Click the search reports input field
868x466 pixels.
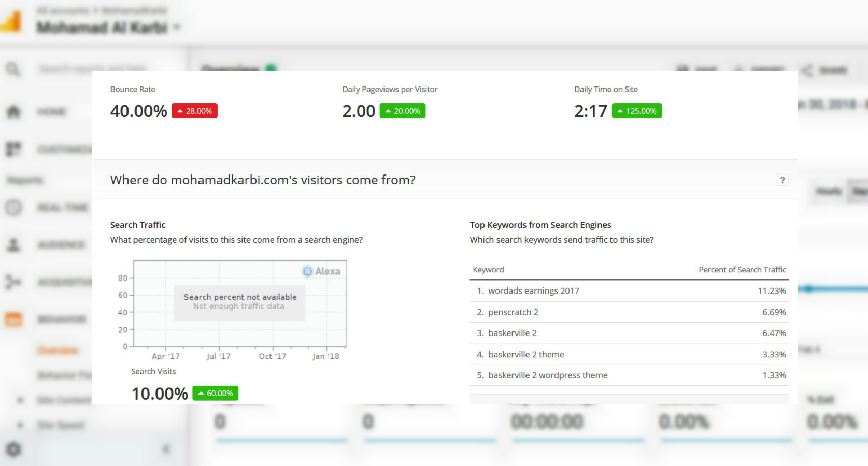click(91, 68)
